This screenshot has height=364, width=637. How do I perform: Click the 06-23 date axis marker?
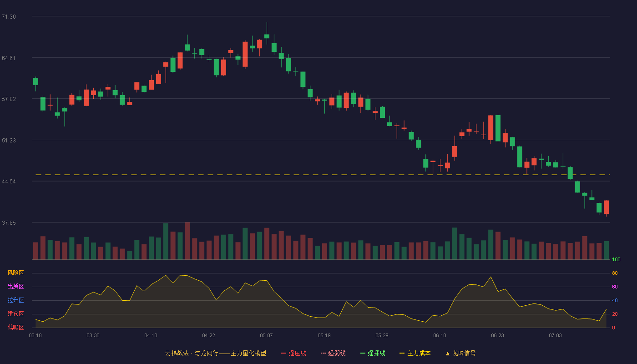[x=497, y=335]
